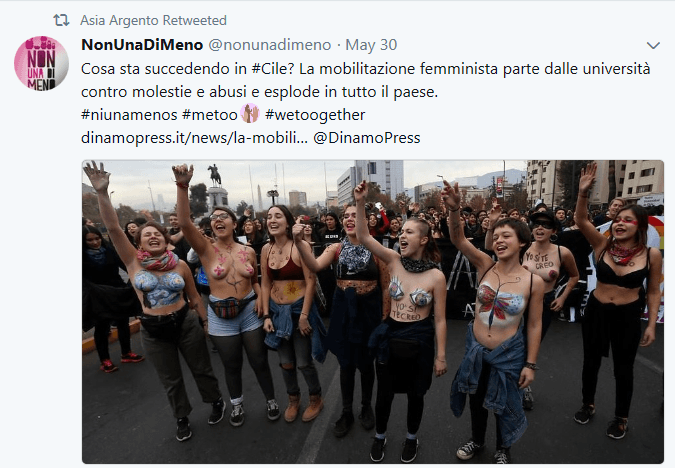Open the #niunamenos hashtag
Viewport: 675px width, 468px height.
click(x=129, y=115)
